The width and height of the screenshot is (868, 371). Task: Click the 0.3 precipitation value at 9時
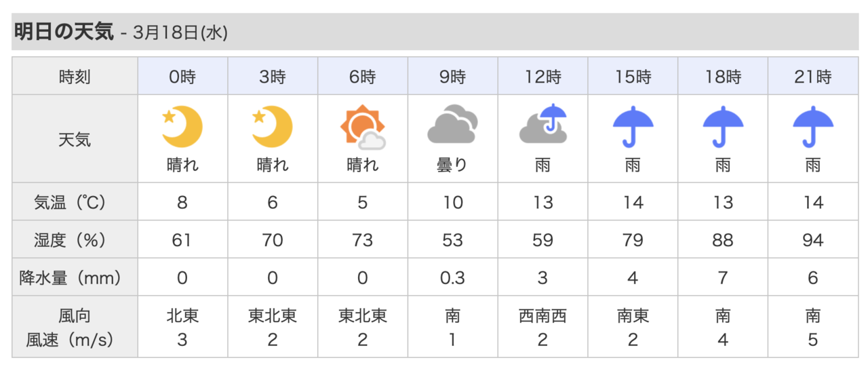(452, 277)
